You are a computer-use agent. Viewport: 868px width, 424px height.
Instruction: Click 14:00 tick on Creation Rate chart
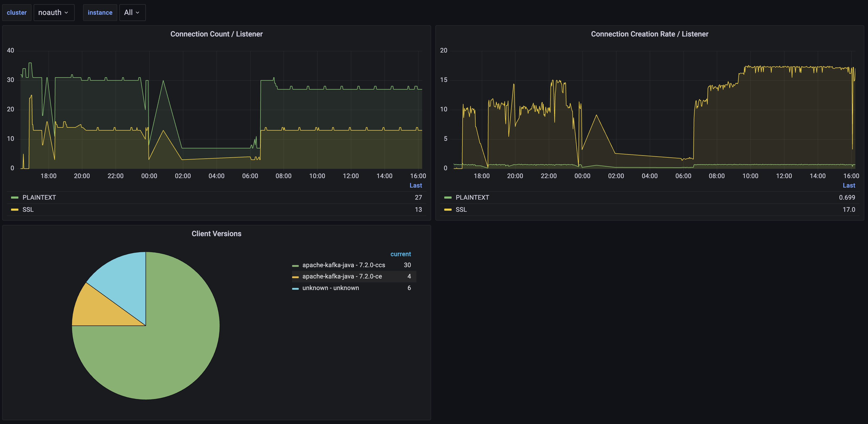point(818,176)
